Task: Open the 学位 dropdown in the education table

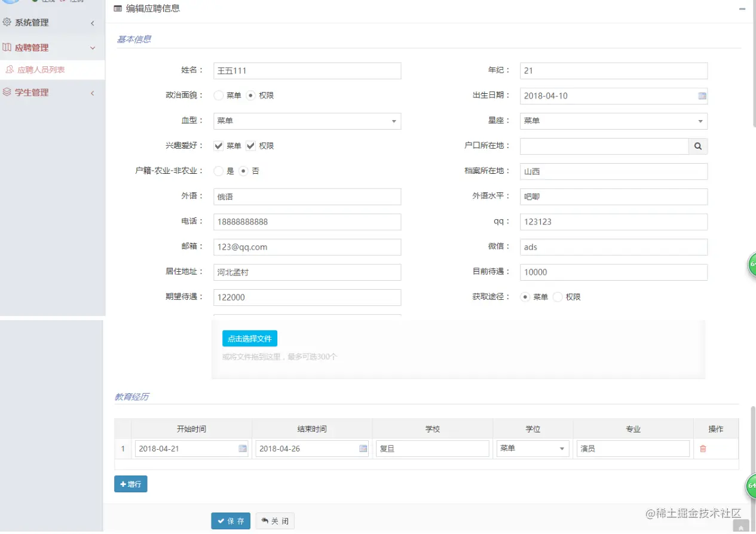Action: click(x=532, y=449)
